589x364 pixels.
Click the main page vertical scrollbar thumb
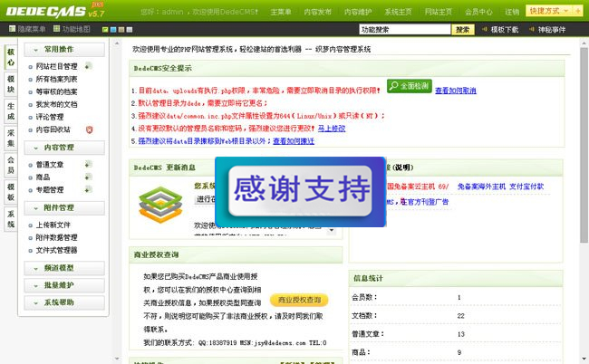coord(584,145)
